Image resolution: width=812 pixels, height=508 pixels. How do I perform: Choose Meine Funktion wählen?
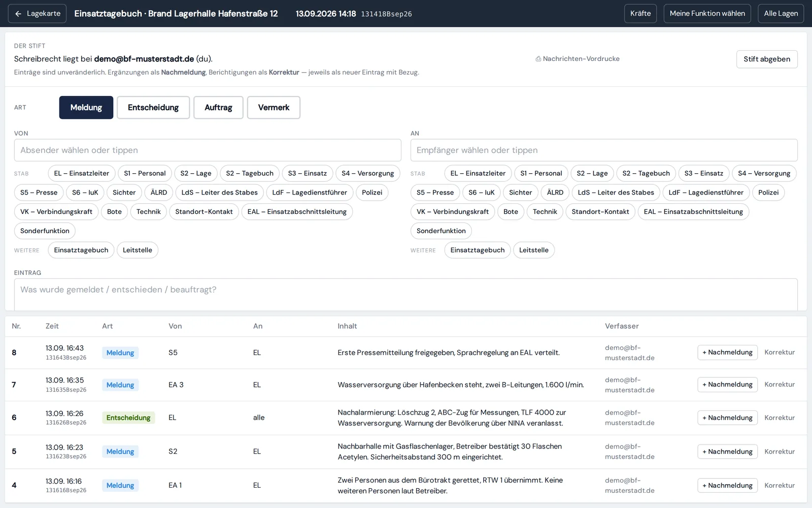pos(707,14)
